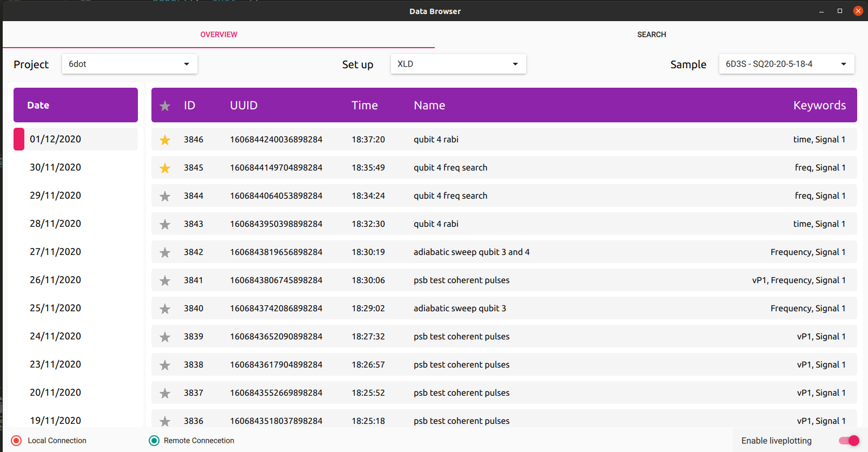The width and height of the screenshot is (868, 452).
Task: Unstar measurement 3846 qubit 4 rabi
Action: pyautogui.click(x=165, y=140)
